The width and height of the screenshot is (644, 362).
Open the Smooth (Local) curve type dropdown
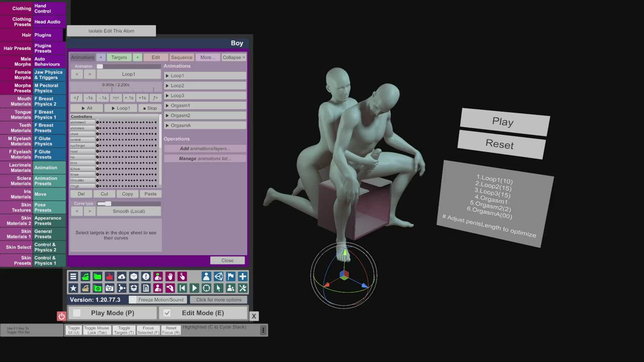click(x=129, y=211)
